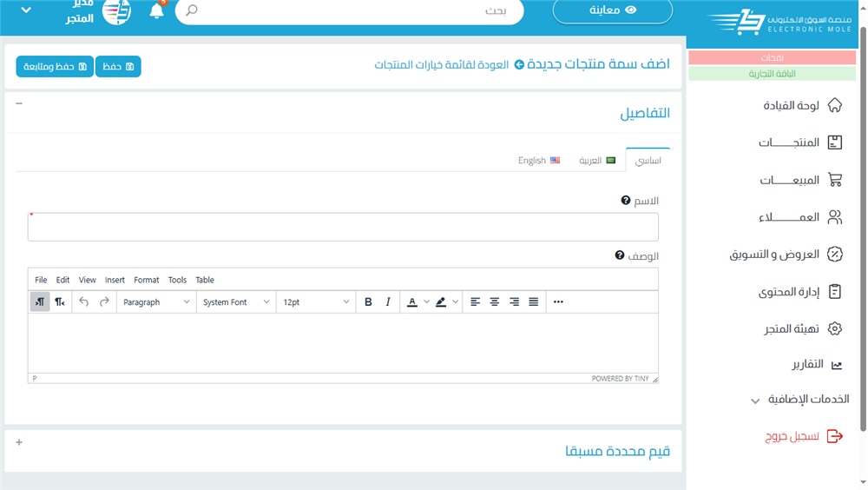Click the align center icon
868x490 pixels.
pyautogui.click(x=495, y=302)
